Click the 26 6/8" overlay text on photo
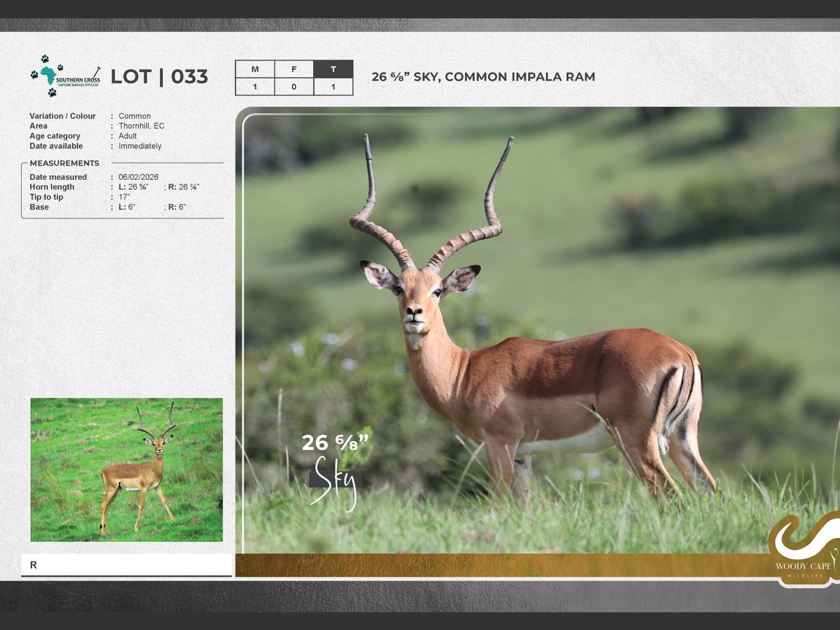This screenshot has height=630, width=840. pyautogui.click(x=335, y=443)
